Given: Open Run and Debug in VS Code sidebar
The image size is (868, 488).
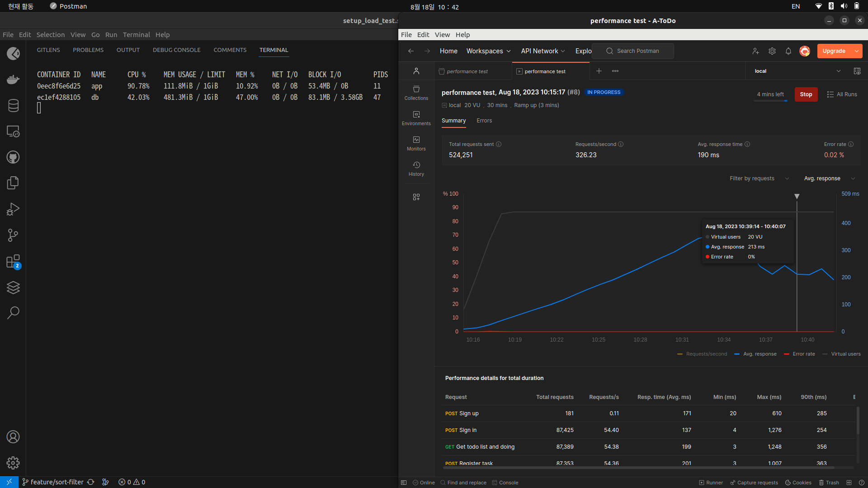Looking at the screenshot, I should (13, 209).
